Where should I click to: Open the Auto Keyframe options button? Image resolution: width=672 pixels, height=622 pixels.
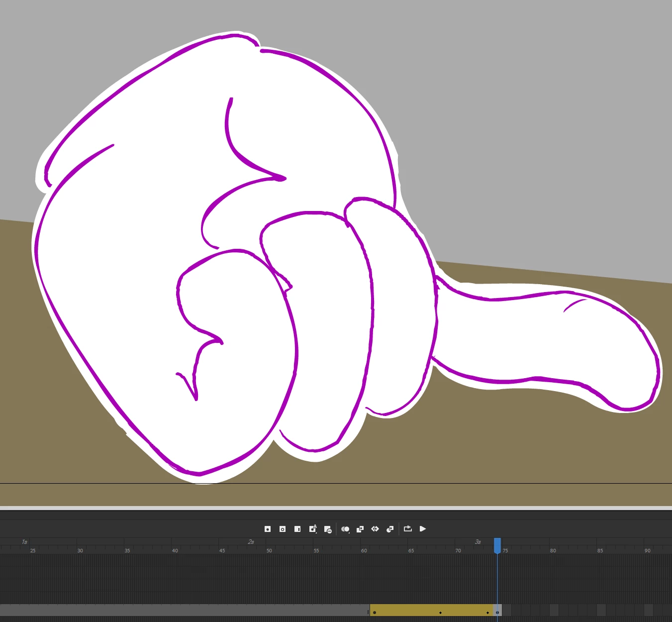[x=313, y=529]
